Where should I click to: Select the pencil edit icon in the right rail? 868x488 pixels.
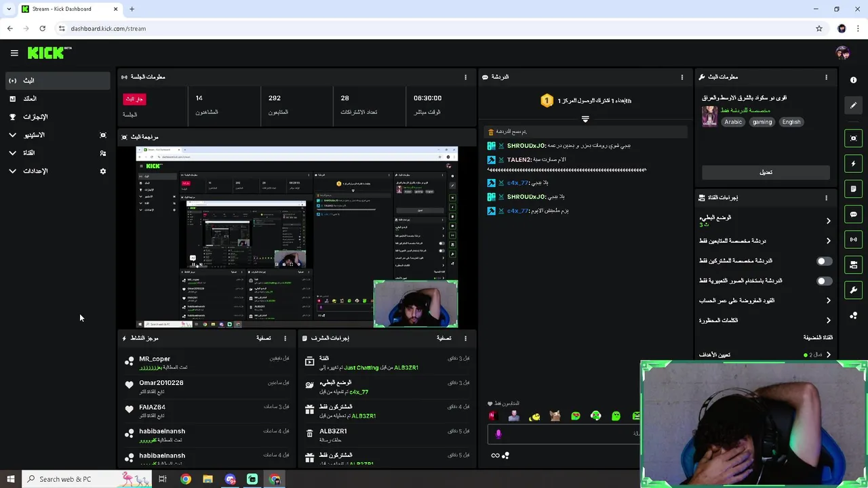point(853,105)
